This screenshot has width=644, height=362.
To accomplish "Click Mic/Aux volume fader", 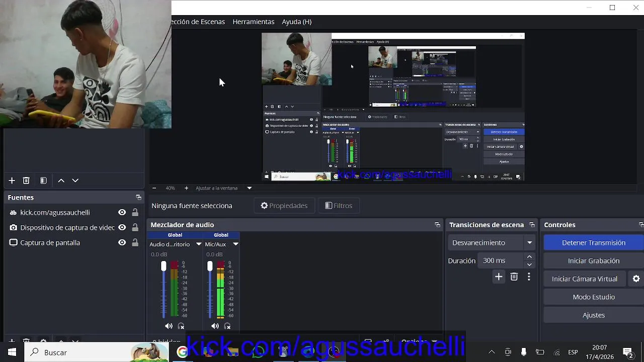I will pyautogui.click(x=210, y=266).
